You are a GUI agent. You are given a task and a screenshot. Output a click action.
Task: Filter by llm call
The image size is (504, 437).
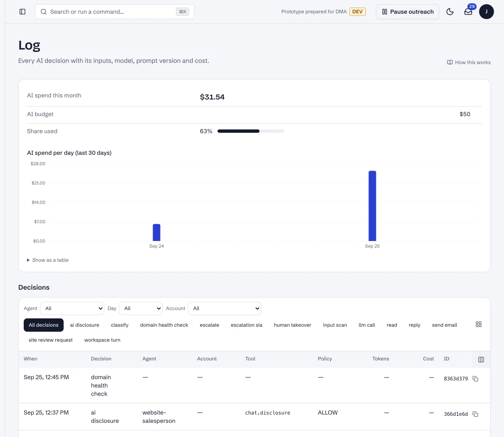[367, 325]
